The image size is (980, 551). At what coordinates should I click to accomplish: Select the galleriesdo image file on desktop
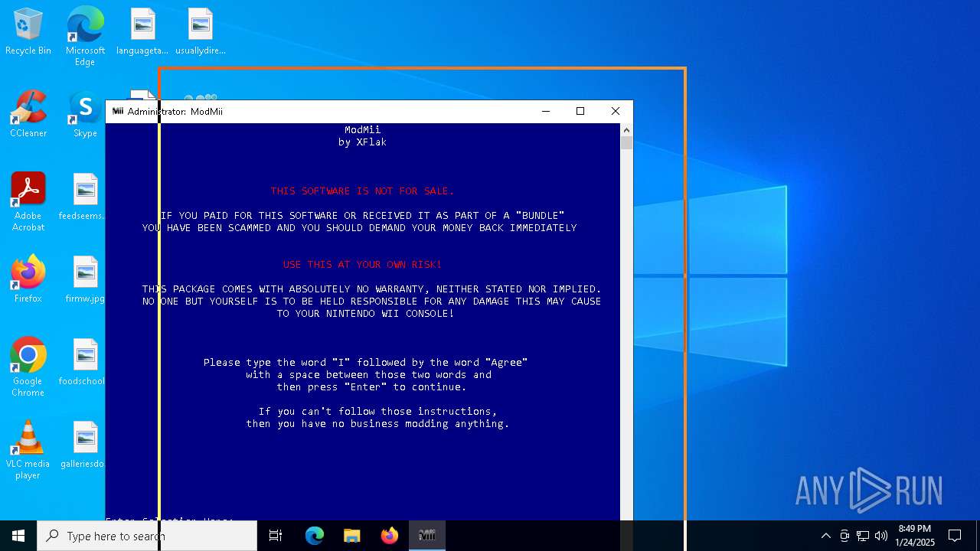(83, 445)
